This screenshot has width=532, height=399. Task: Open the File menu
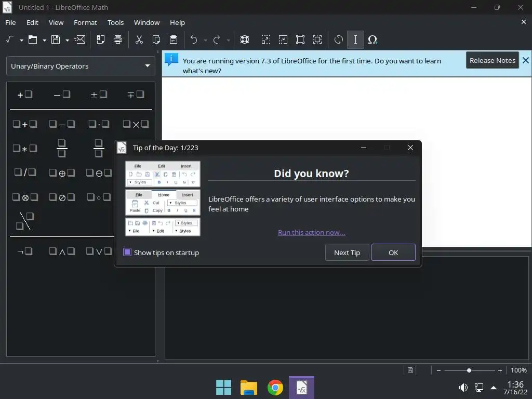10,22
